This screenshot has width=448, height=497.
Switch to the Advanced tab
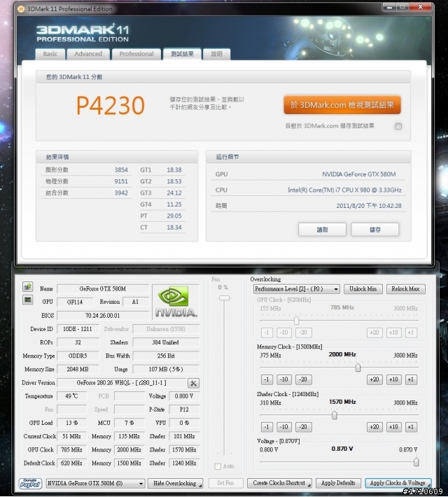88,54
